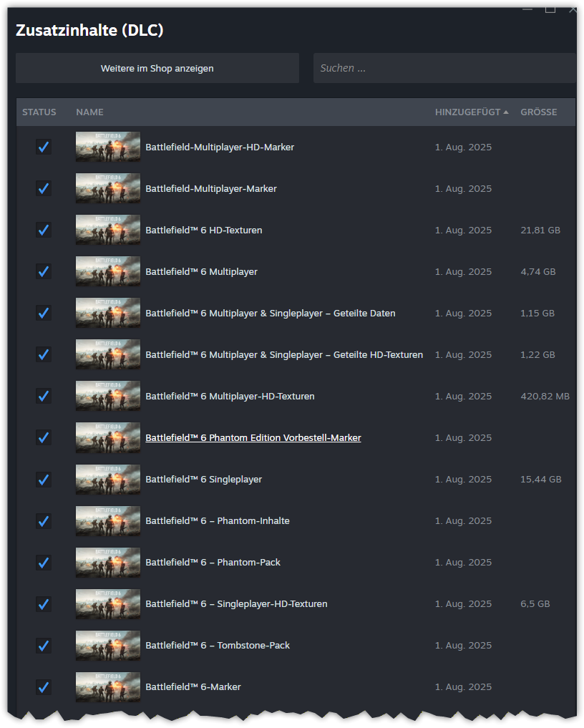
Task: Disable Phantom-Pack DLC checkbox
Action: click(x=44, y=563)
